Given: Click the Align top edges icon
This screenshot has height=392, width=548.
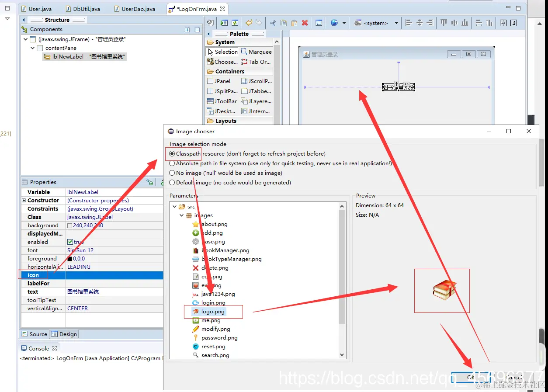Looking at the screenshot, I should pos(444,23).
